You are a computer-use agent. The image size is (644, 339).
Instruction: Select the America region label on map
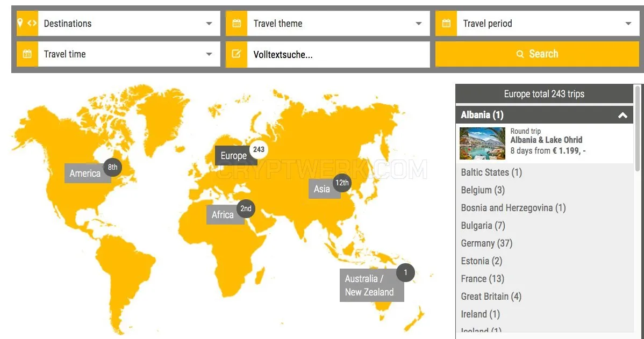(x=85, y=173)
